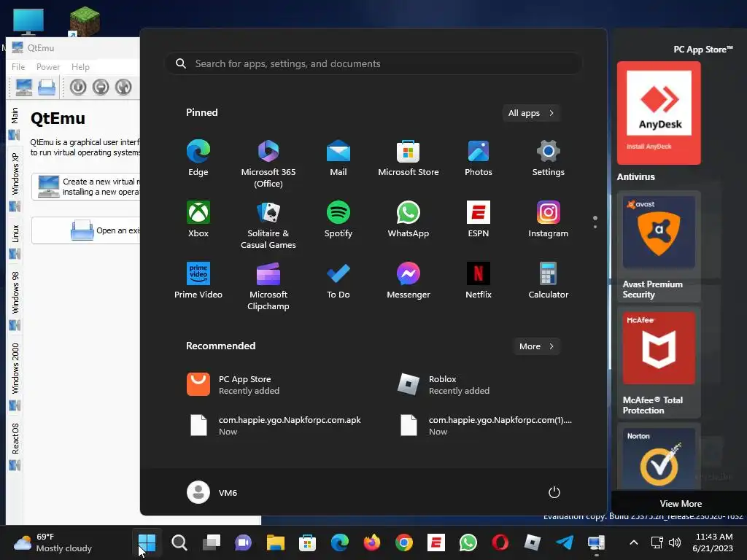This screenshot has width=747, height=560.
Task: Show hidden system tray icons
Action: 634,542
